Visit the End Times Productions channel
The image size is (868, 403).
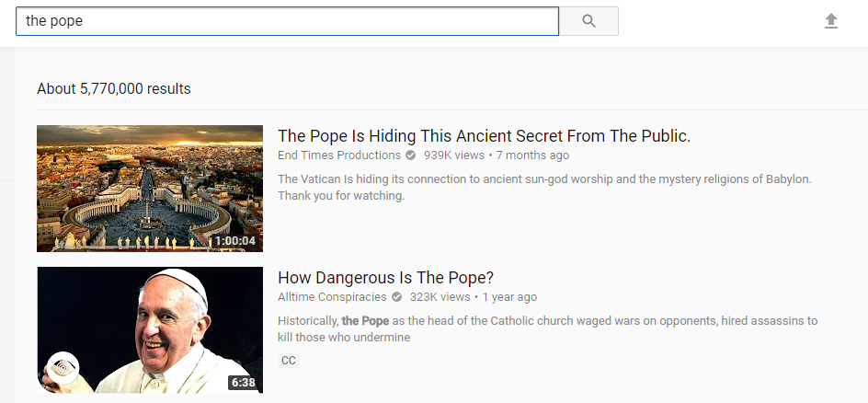(338, 155)
